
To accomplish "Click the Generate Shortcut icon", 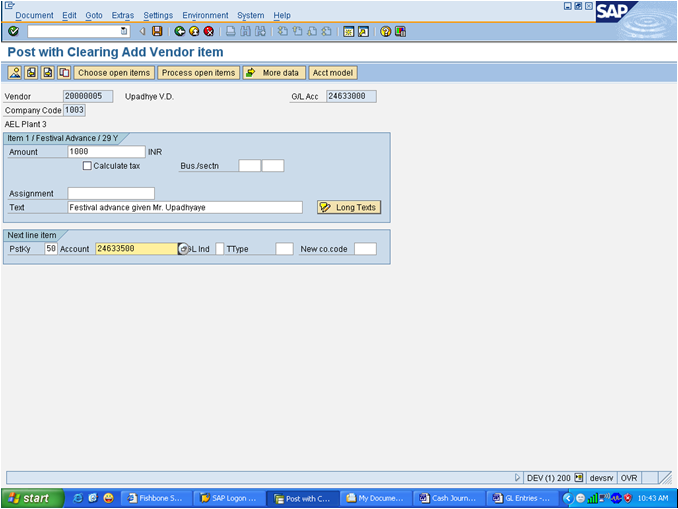I will [x=363, y=32].
